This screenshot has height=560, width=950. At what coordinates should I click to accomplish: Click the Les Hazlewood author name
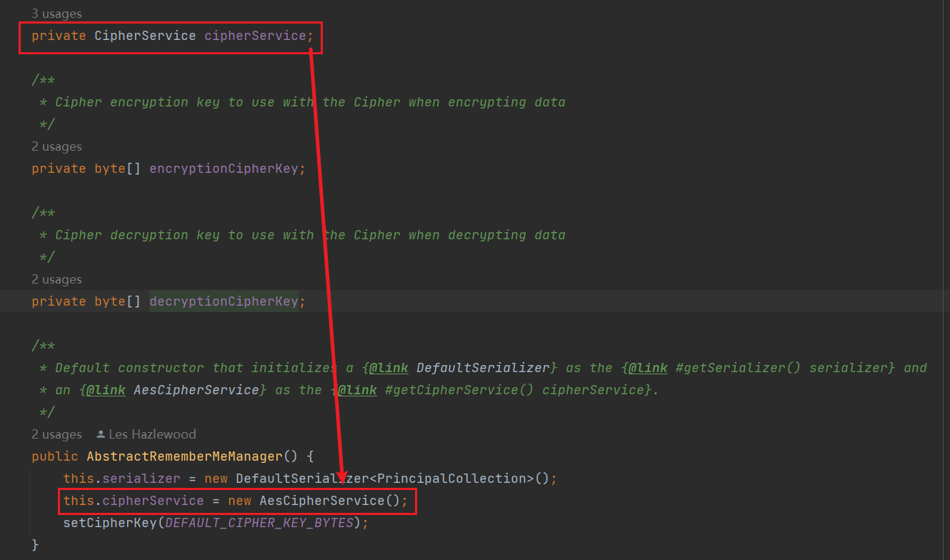[152, 434]
